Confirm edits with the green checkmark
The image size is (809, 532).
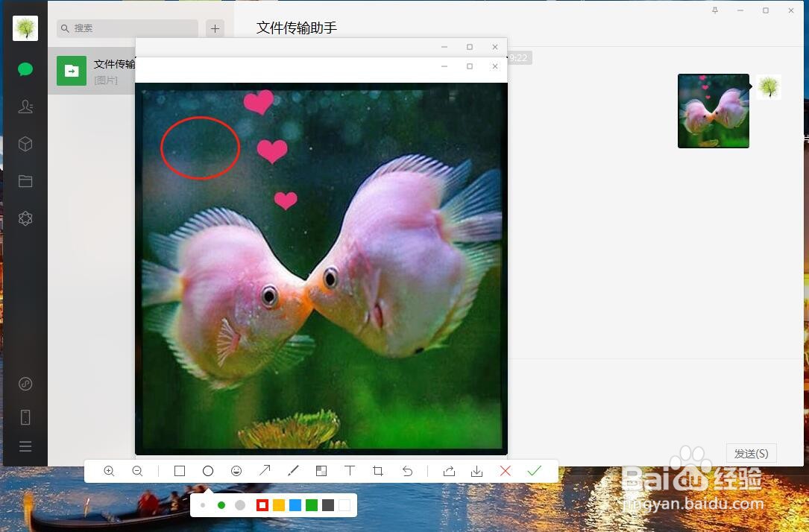(x=534, y=471)
